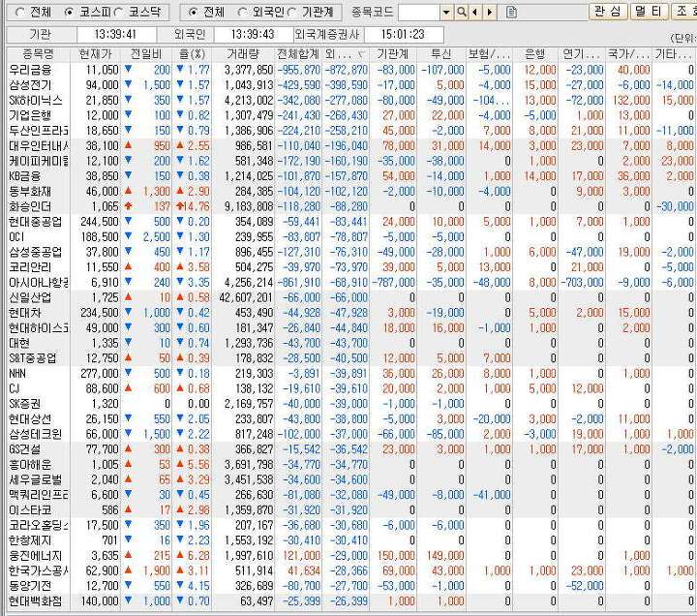697x616 pixels.
Task: Select the OCI stock row
Action: coord(351,236)
